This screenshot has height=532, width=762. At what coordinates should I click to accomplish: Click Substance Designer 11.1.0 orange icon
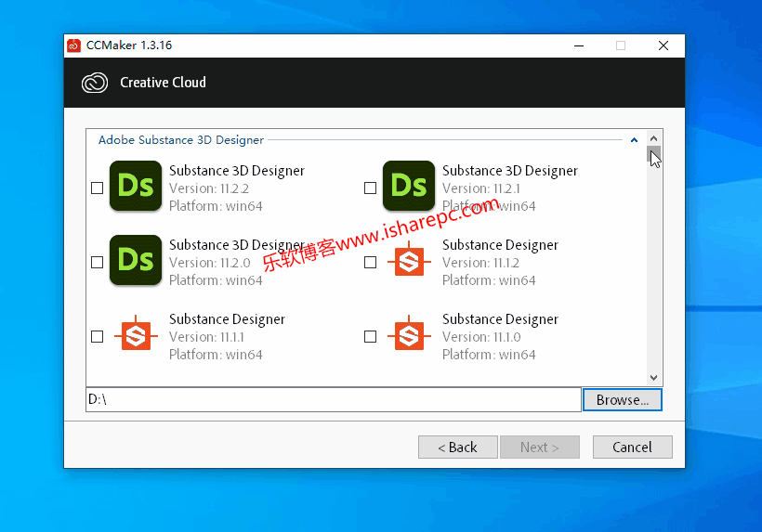409,335
